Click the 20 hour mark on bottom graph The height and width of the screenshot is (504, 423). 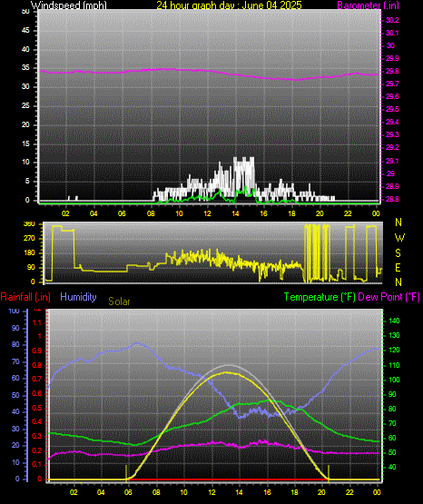coord(322,492)
